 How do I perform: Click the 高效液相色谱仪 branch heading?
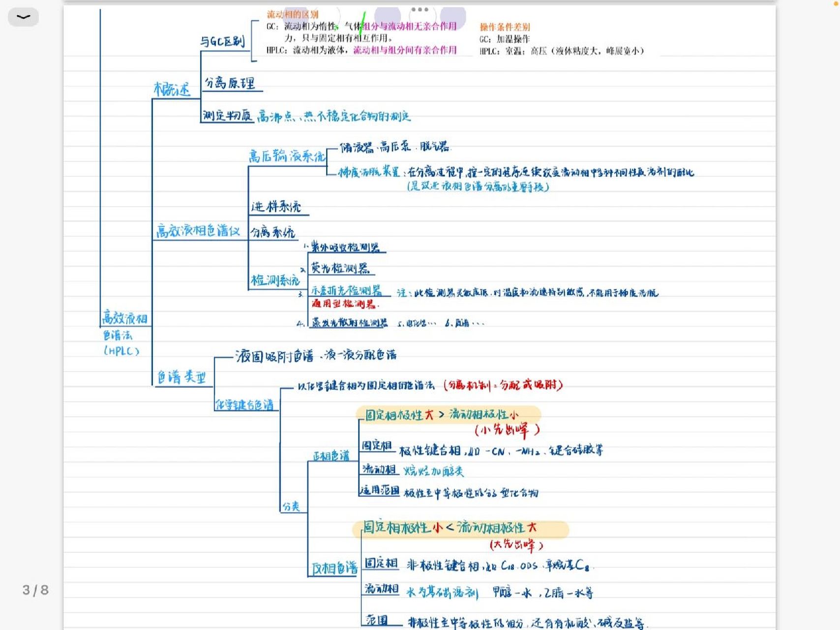click(x=198, y=230)
